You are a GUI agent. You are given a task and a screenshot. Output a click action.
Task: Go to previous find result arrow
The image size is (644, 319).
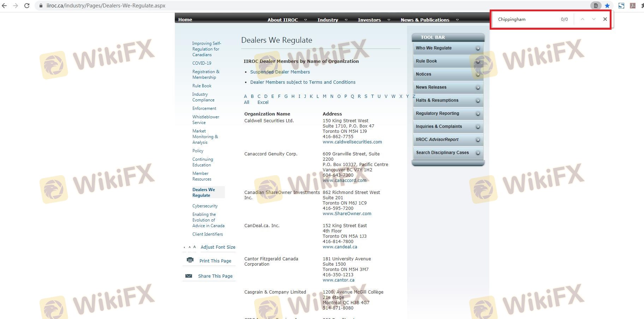pos(583,19)
